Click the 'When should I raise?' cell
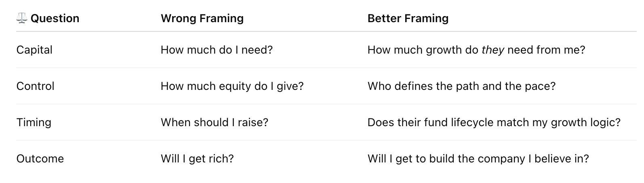The width and height of the screenshot is (644, 183). [215, 123]
